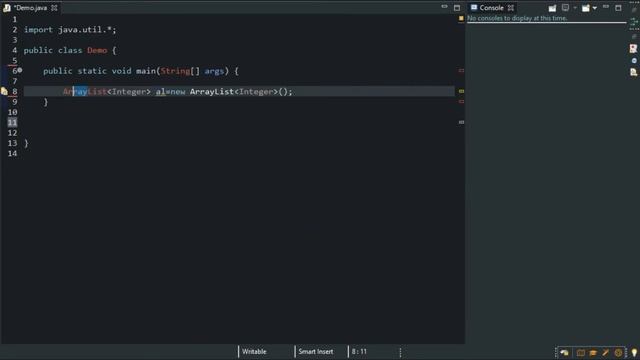Viewport: 640px width, 360px height.
Task: Click the class name 'Demo' on line 4
Action: point(97,50)
